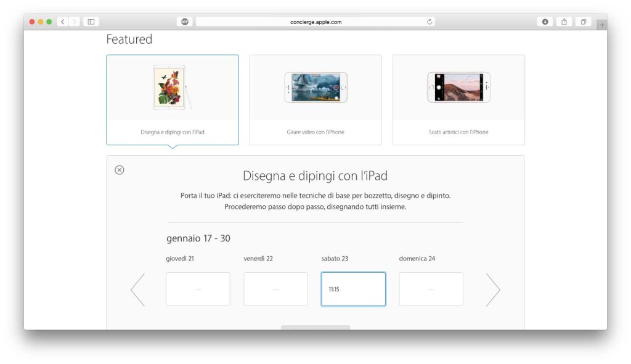The width and height of the screenshot is (631, 364).
Task: Open the Safari downloads icon
Action: 545,21
